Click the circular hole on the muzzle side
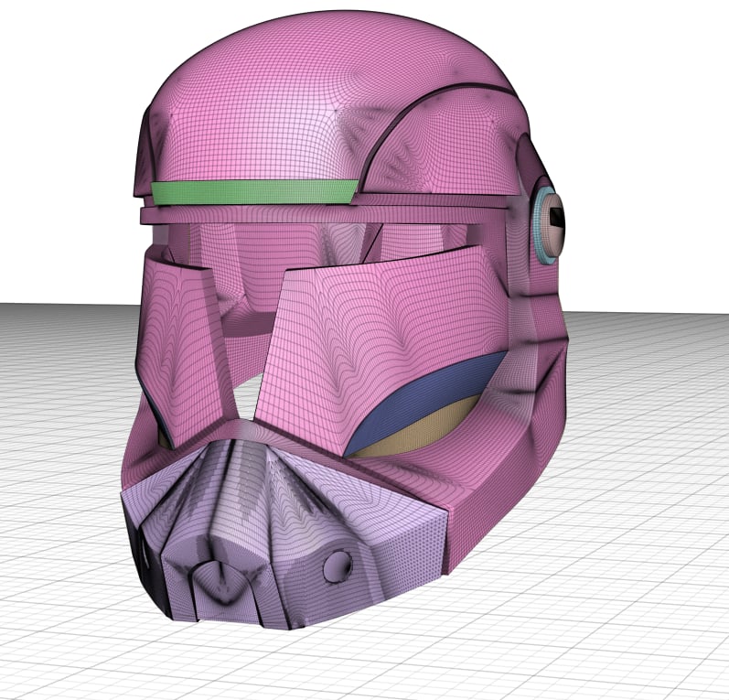 pos(338,566)
